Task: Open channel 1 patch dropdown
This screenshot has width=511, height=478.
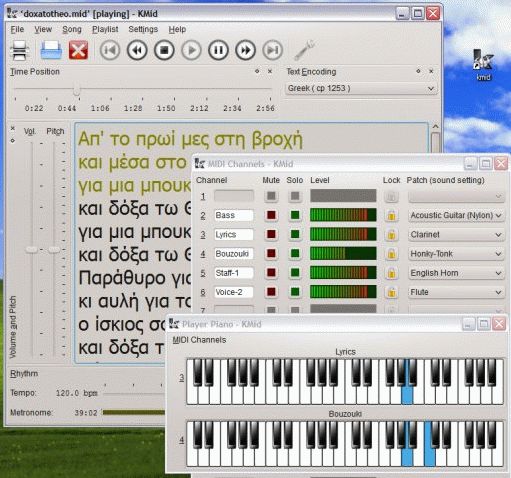Action: pyautogui.click(x=456, y=196)
